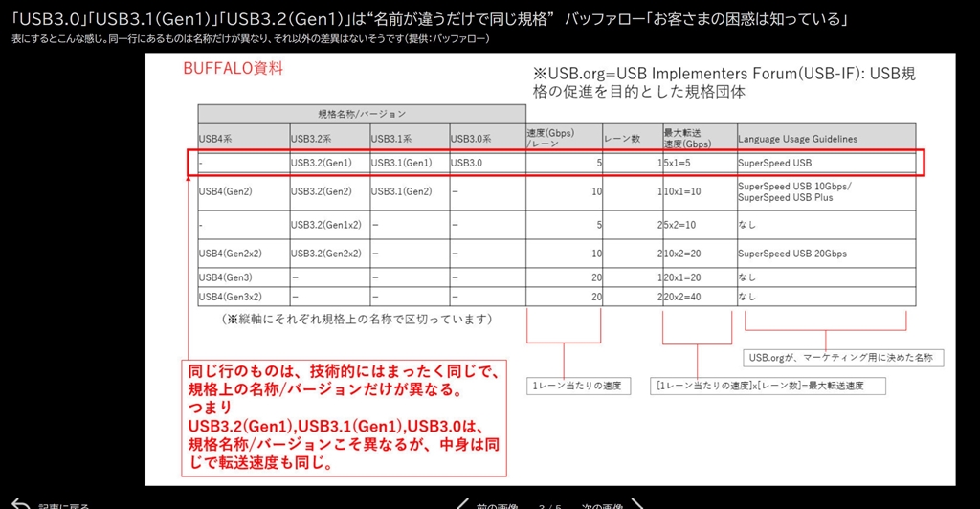Click red text USB3.2(Gen1),USB3.1(Gen1),USB3.0は
Viewport: 980px width, 509px height.
coord(336,427)
